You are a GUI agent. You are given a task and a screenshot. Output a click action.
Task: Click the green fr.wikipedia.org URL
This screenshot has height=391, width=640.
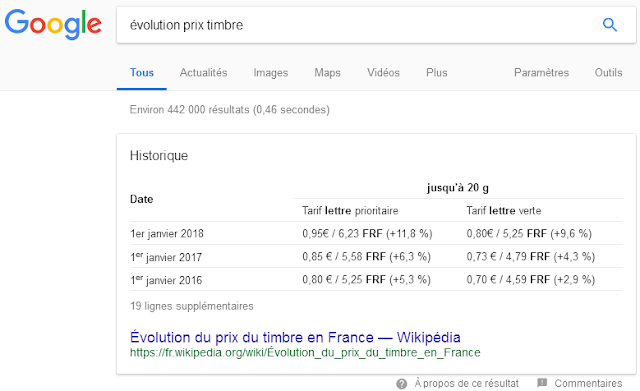click(305, 353)
